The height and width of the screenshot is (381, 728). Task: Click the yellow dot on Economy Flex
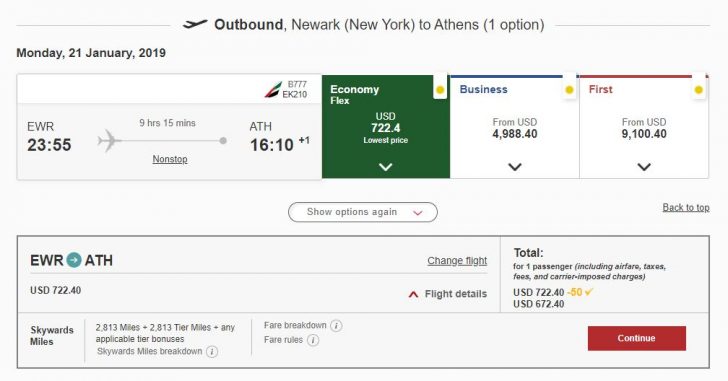click(440, 90)
